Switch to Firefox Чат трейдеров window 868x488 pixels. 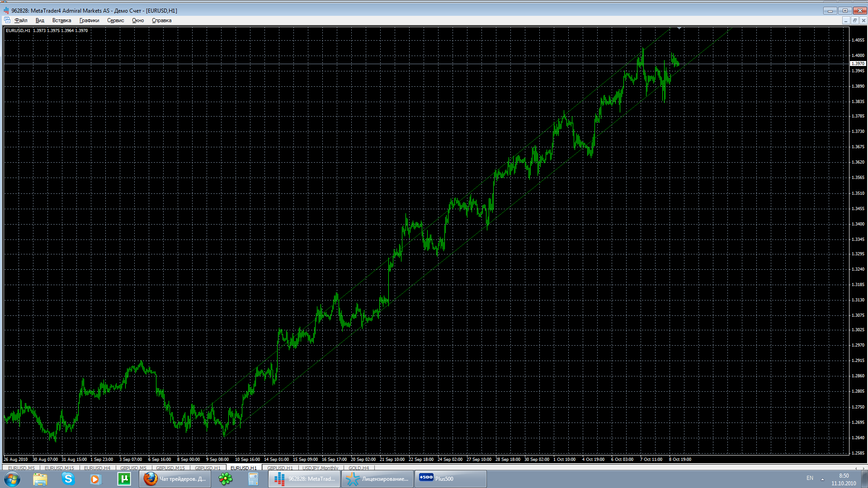point(175,479)
